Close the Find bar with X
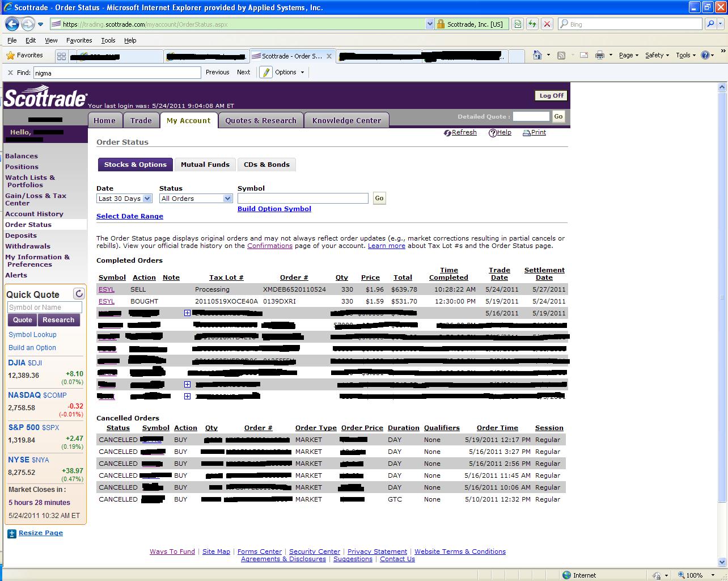This screenshot has width=728, height=581. [10, 73]
